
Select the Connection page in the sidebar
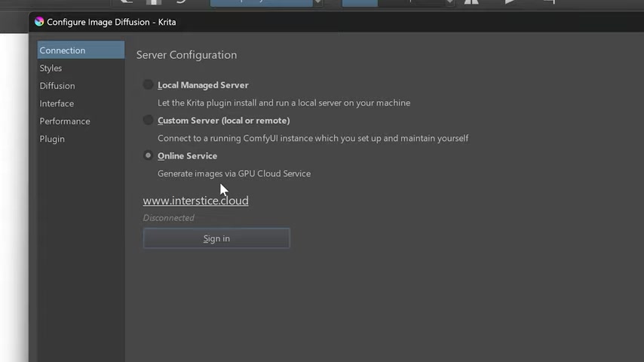[81, 50]
